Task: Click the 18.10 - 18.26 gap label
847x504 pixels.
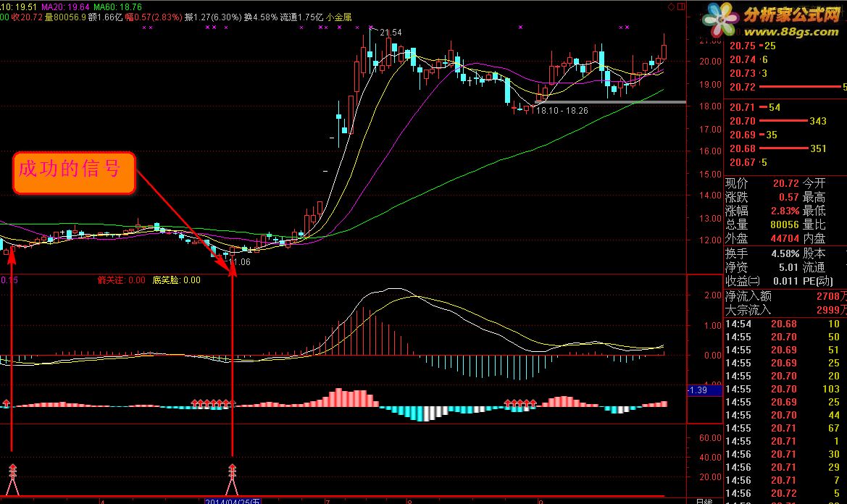Action: pyautogui.click(x=562, y=111)
